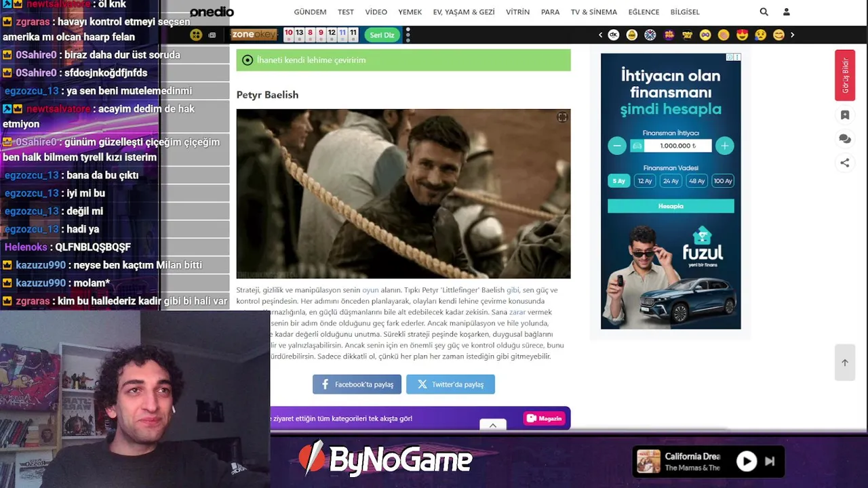Open the BİLGİSEL menu

[x=685, y=12]
